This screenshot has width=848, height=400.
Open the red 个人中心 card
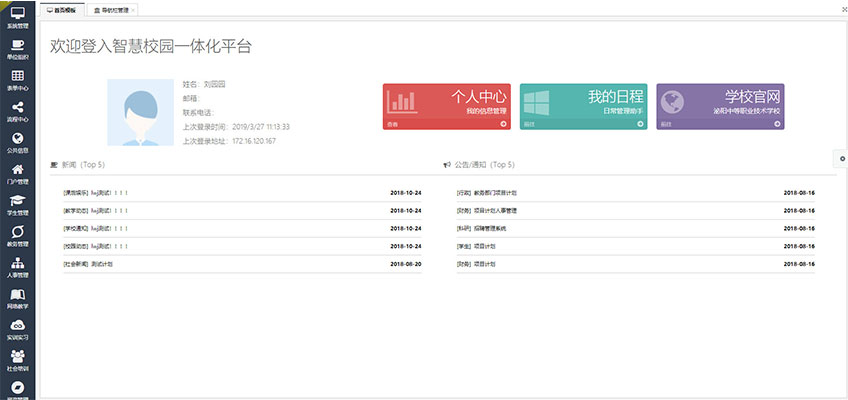click(x=446, y=106)
